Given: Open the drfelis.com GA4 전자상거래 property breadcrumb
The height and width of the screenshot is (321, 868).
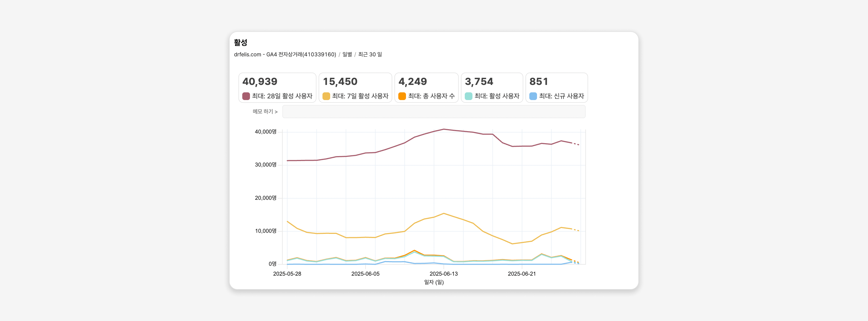Looking at the screenshot, I should (x=285, y=54).
